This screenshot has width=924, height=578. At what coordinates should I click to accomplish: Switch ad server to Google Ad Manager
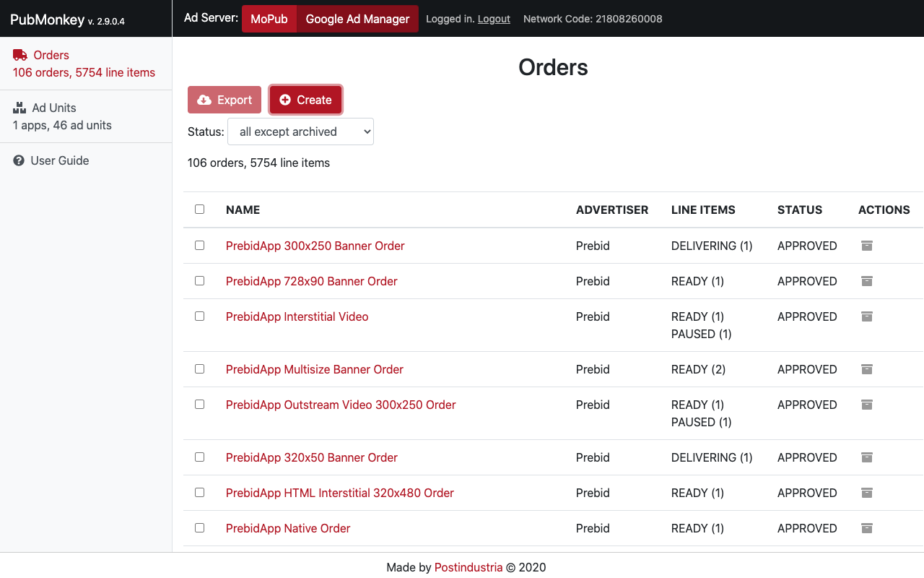357,19
